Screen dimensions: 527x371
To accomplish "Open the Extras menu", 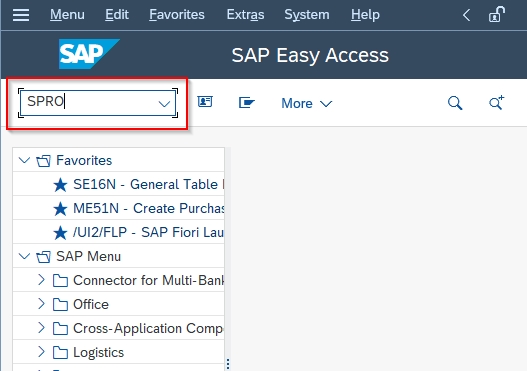I will pos(245,15).
